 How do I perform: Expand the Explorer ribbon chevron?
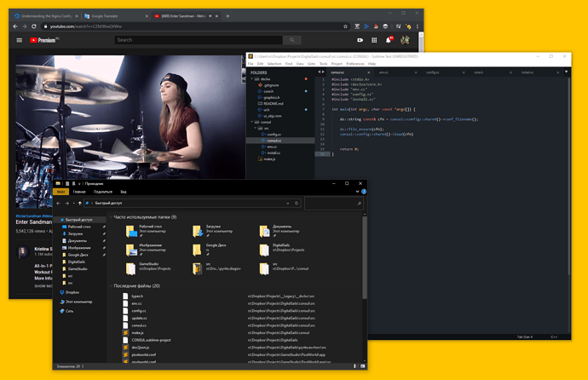(x=357, y=192)
